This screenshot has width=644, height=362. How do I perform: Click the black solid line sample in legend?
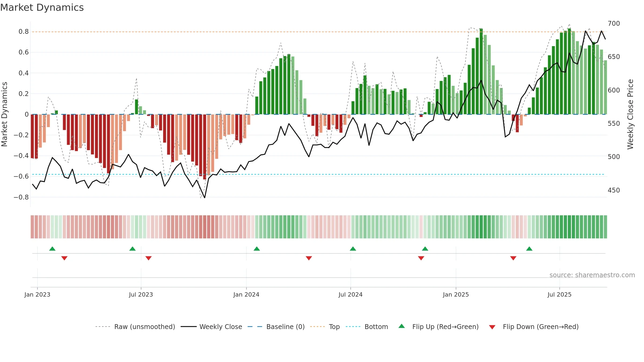[189, 327]
